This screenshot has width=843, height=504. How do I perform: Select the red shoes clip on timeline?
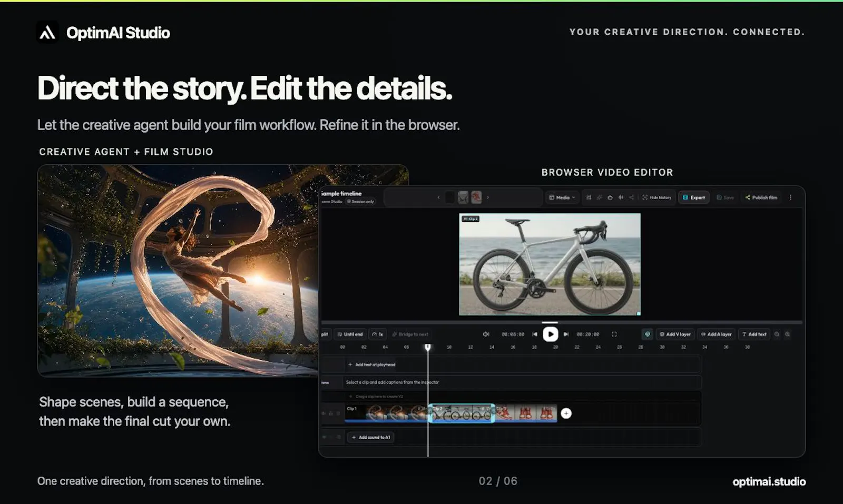pos(525,413)
